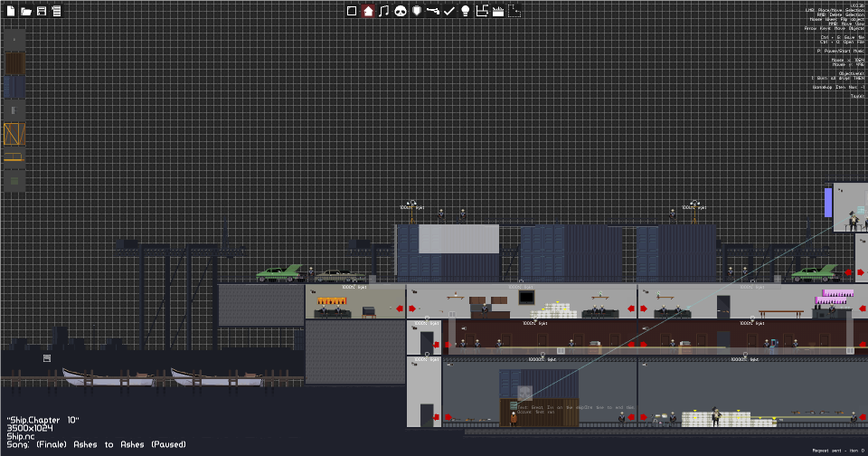Select the long wooden table in right room
Screen dimensions: 868x456
[x=781, y=314]
